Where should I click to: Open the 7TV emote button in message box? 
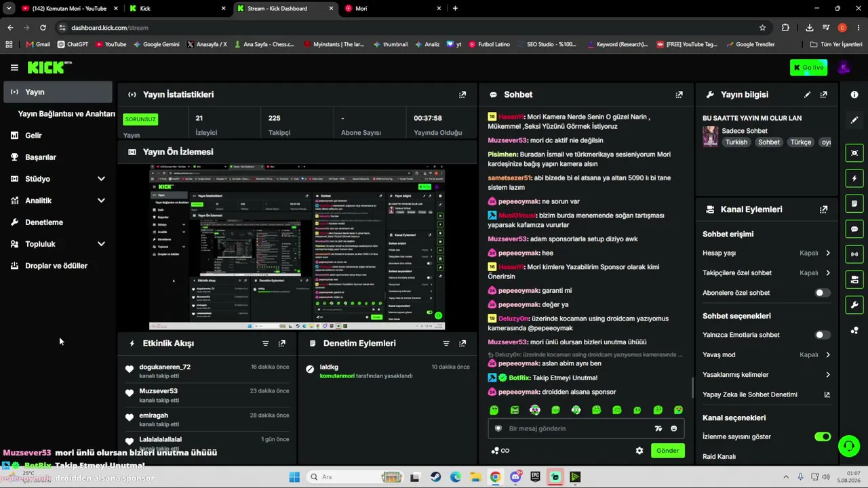[658, 428]
